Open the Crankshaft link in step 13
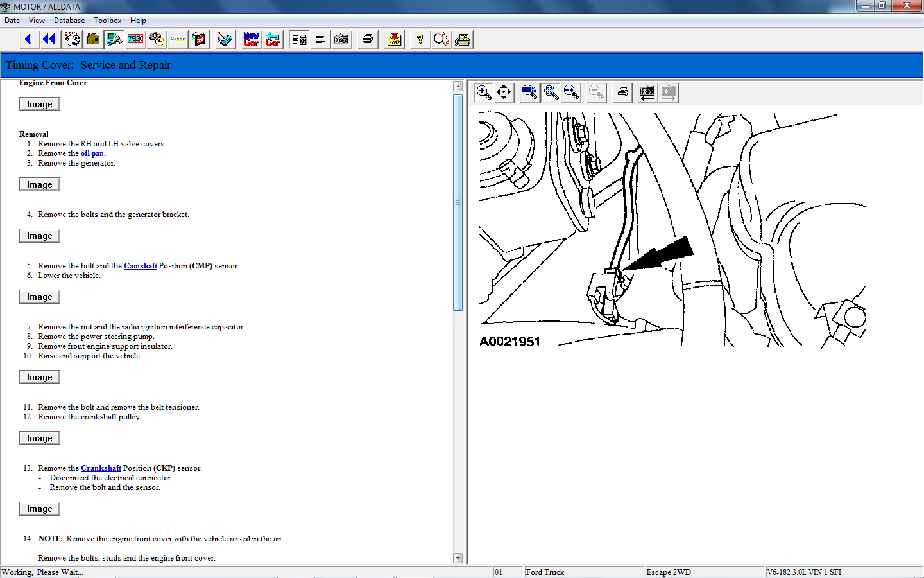924x578 pixels. pyautogui.click(x=101, y=468)
